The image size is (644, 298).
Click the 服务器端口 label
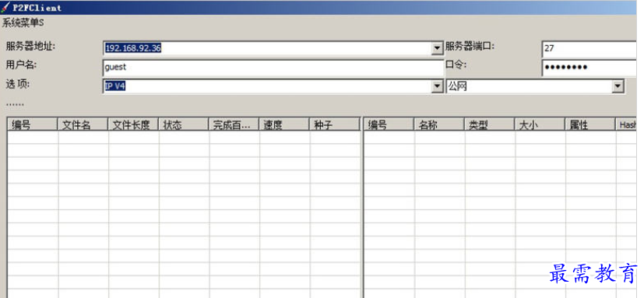click(470, 47)
